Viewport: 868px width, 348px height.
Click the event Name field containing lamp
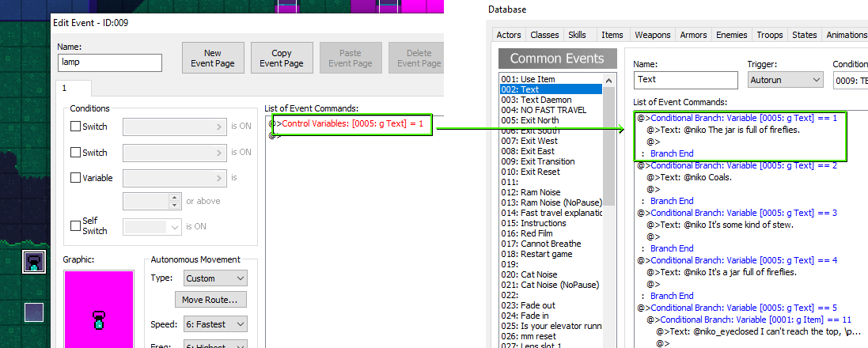[x=110, y=63]
